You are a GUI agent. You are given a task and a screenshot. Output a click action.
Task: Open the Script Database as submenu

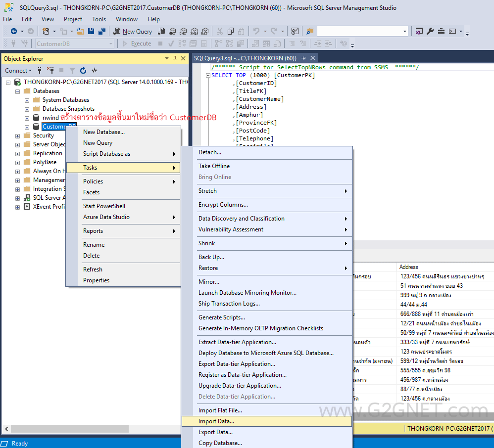(123, 154)
